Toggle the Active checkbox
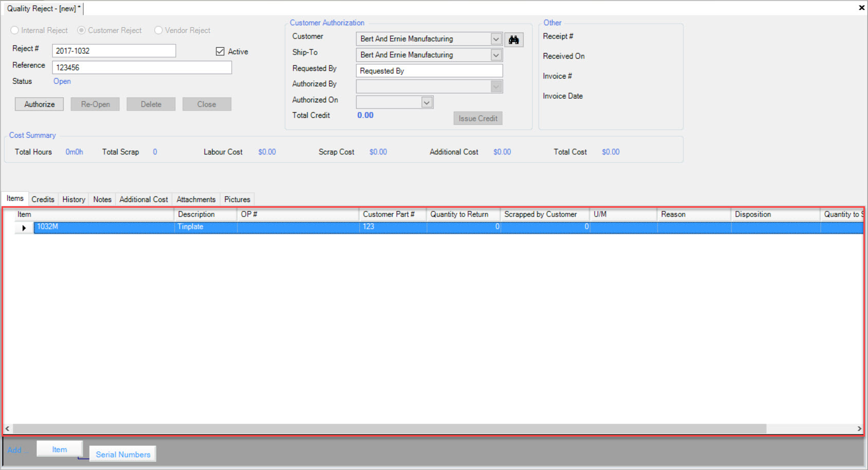The width and height of the screenshot is (868, 470). [220, 51]
